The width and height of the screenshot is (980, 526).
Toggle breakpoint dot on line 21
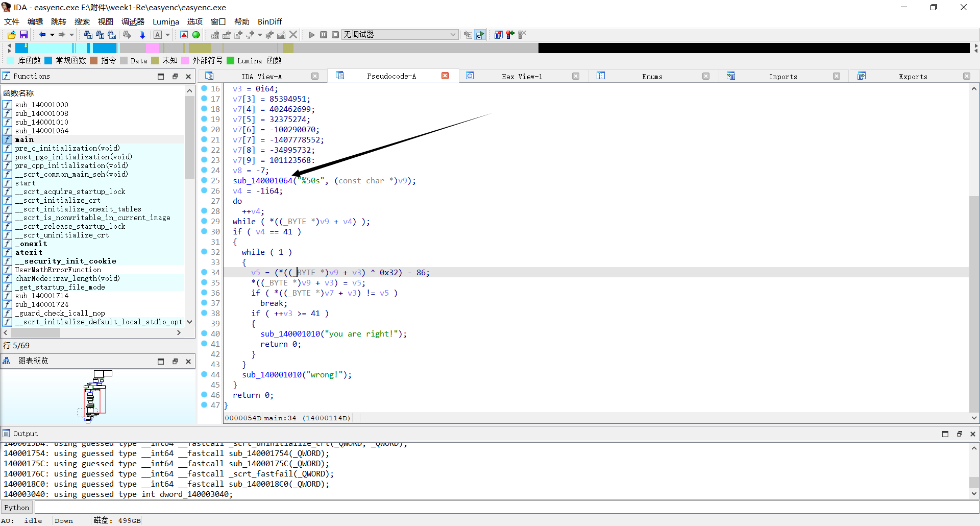204,139
